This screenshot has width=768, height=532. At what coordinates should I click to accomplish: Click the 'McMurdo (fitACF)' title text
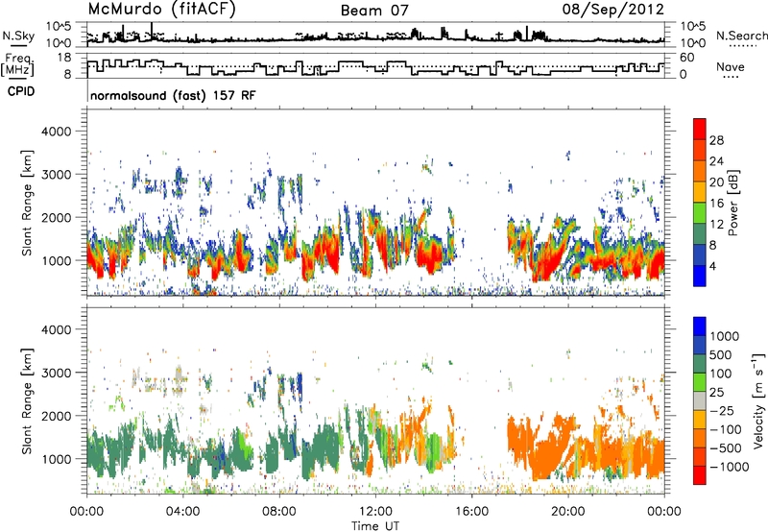click(x=161, y=10)
